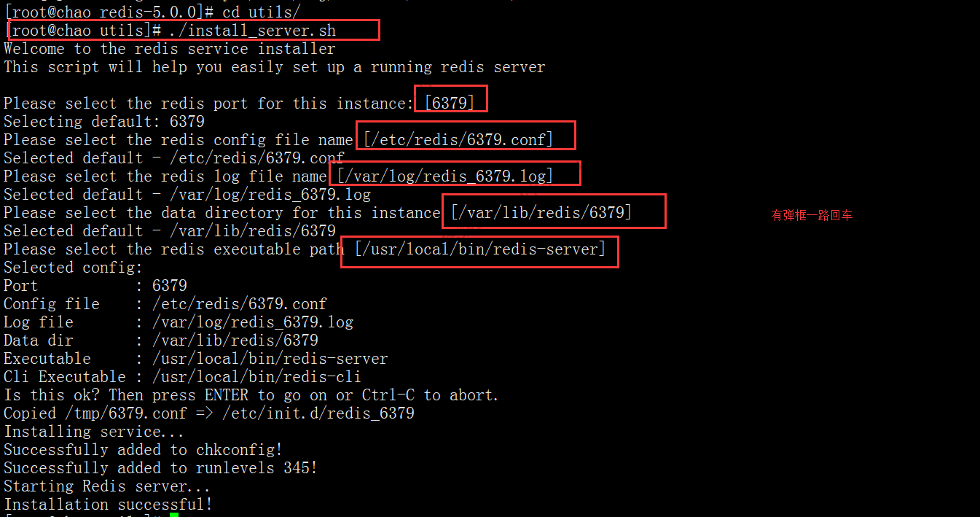The image size is (980, 517).
Task: Click the [/var/lib/redis/6379] data directory default
Action: coord(541,212)
